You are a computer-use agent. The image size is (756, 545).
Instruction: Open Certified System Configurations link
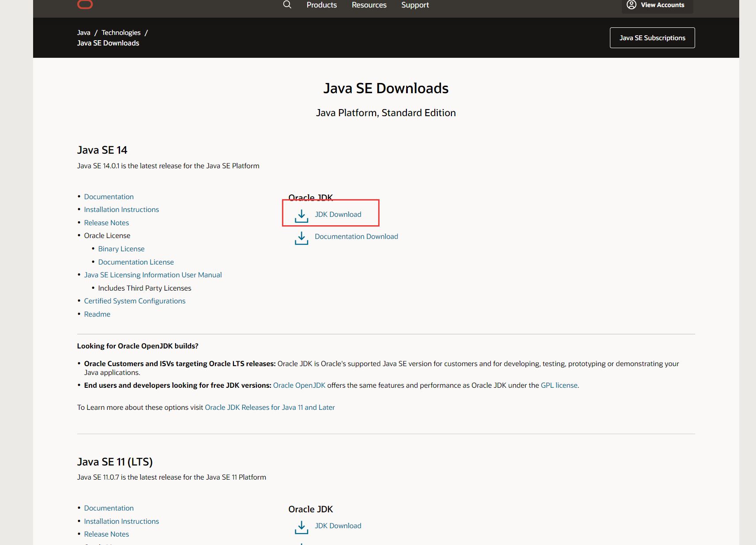[135, 301]
